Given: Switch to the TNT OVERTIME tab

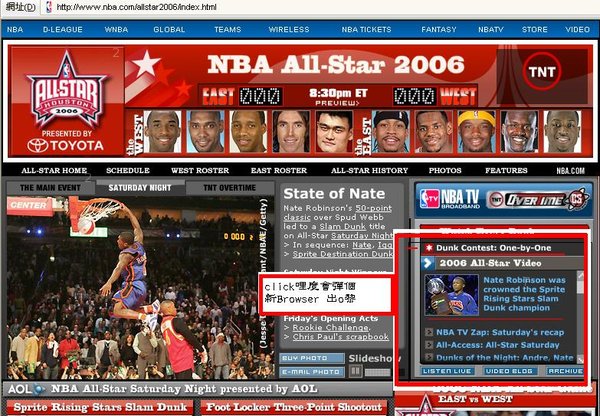Looking at the screenshot, I should pos(230,188).
